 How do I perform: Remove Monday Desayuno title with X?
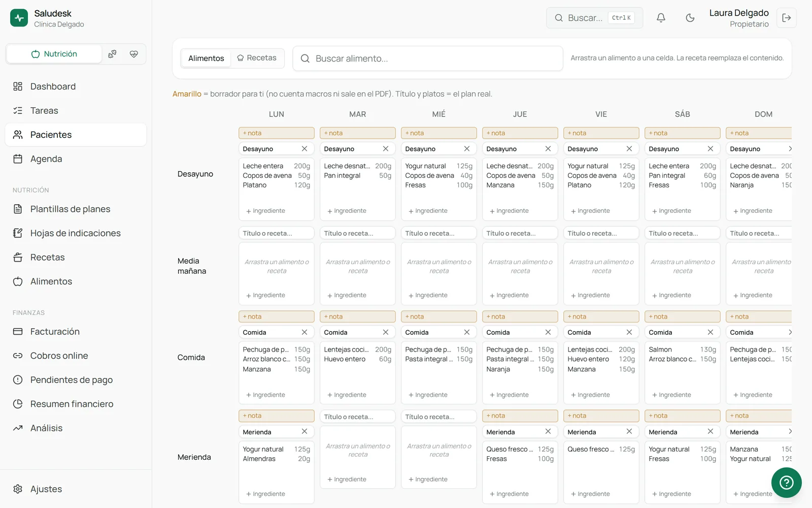[x=304, y=149]
